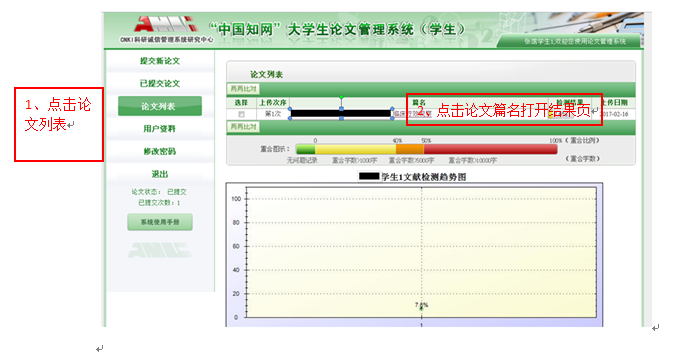Click the 已提交次数: 1 text
This screenshot has height=360, width=694.
(159, 203)
